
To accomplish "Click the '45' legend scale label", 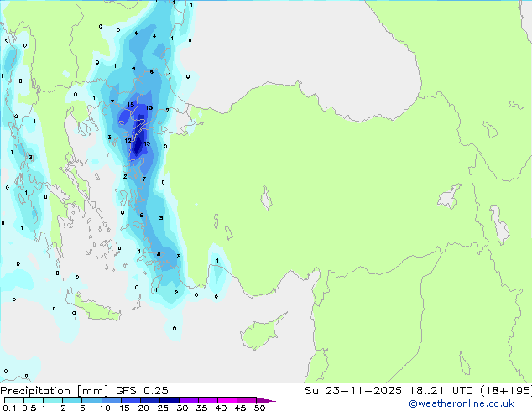I will click(x=240, y=408).
